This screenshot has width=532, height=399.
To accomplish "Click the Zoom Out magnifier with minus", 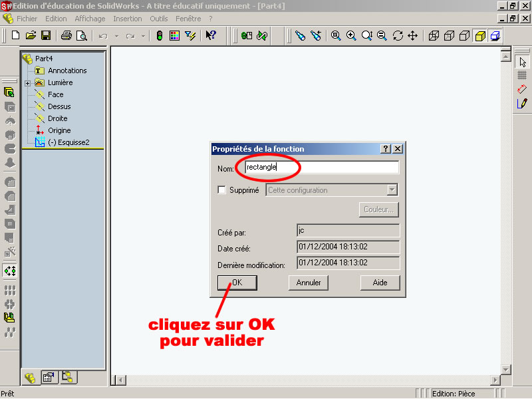I will [382, 35].
